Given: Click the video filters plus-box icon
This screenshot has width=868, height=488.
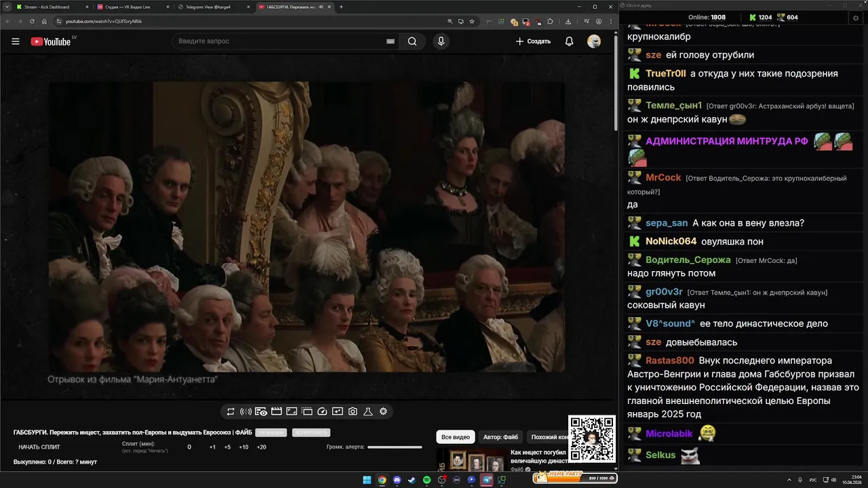Looking at the screenshot, I should pyautogui.click(x=338, y=411).
